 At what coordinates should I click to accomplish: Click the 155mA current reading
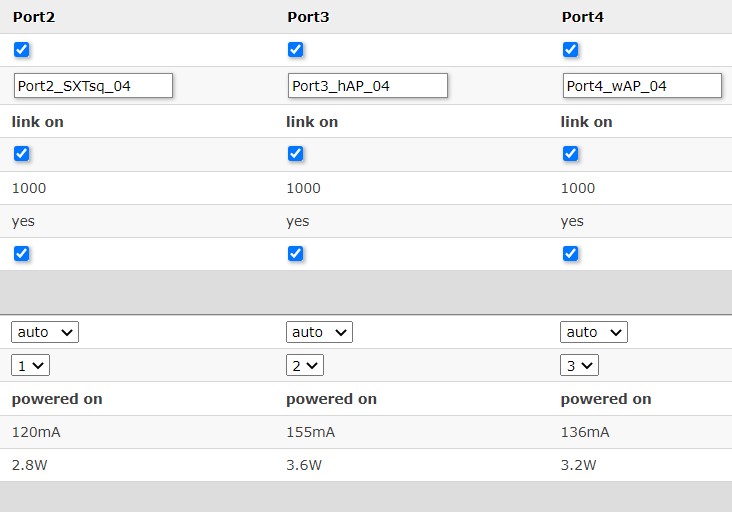pyautogui.click(x=310, y=432)
